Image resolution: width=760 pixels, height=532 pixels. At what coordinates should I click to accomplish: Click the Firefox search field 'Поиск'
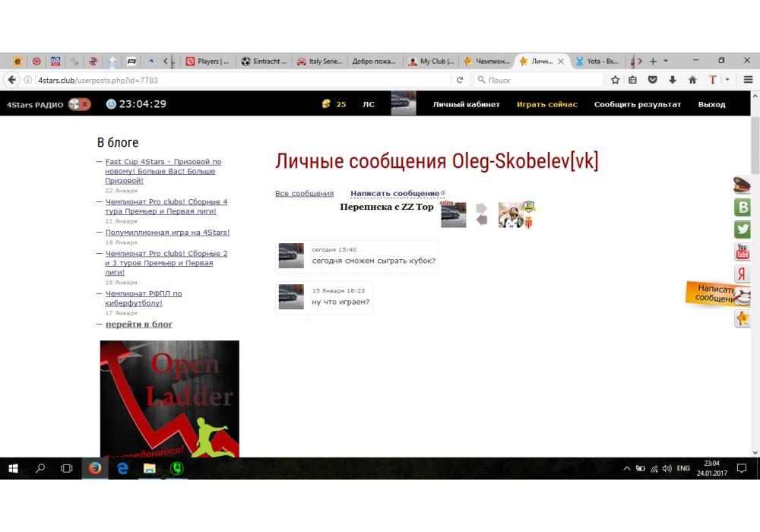(x=540, y=80)
